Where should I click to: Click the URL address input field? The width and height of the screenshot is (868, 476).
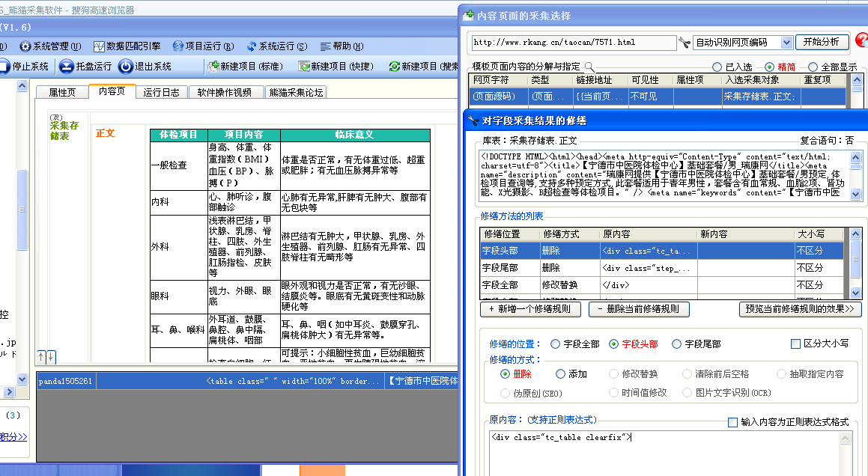[574, 43]
